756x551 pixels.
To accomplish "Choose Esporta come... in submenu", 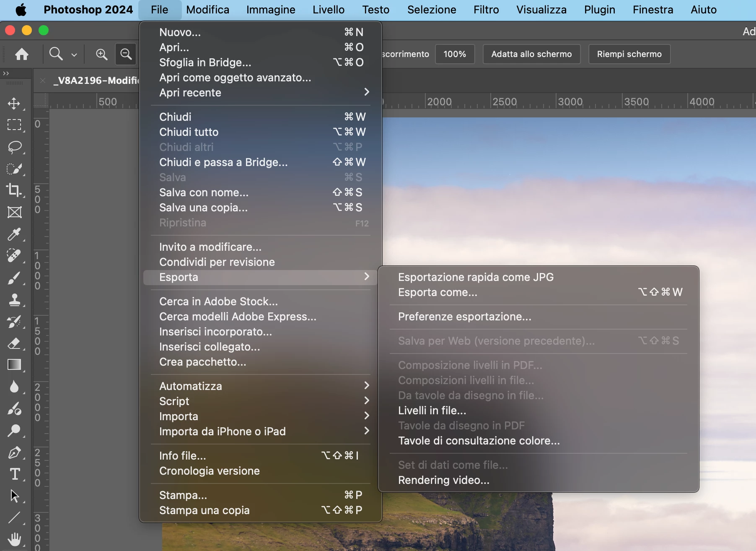I will [x=539, y=292].
